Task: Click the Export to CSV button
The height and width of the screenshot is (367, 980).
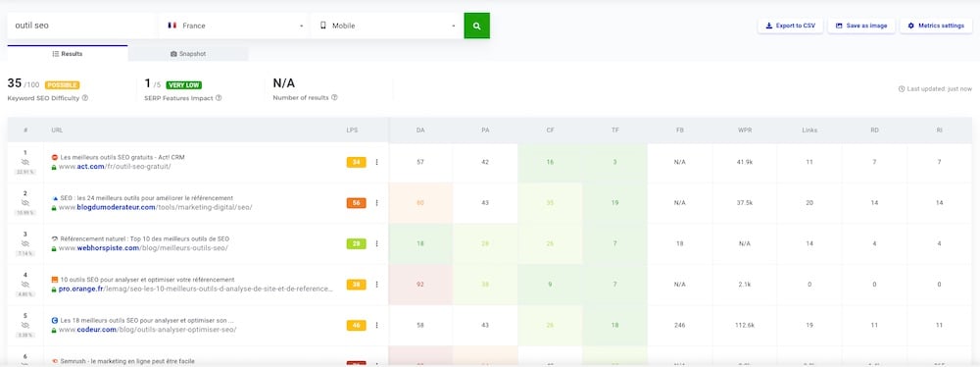Action: point(790,26)
